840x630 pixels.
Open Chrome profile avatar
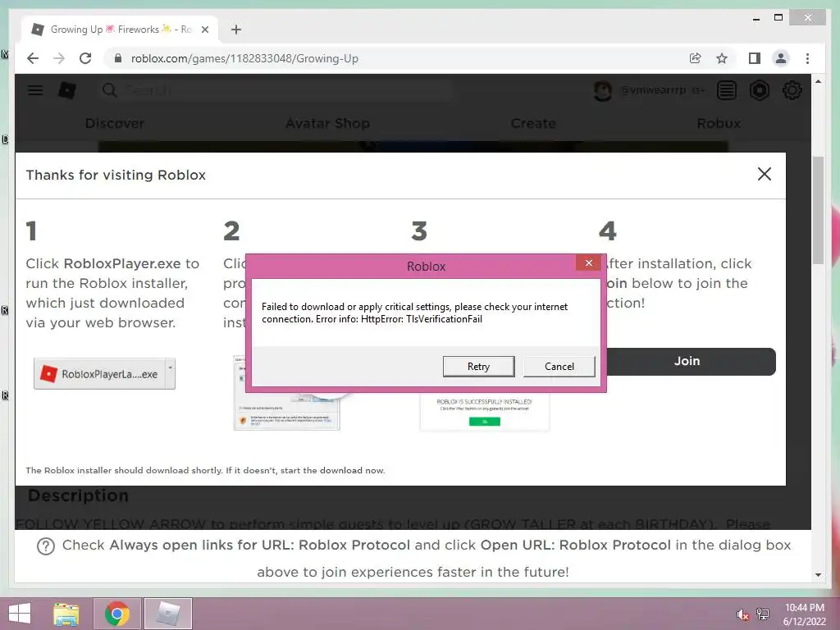781,58
